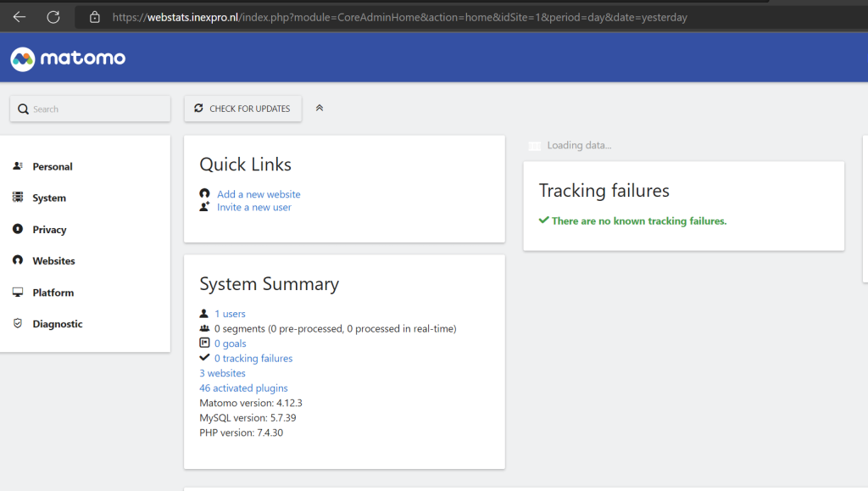Screen dimensions: 868x491
Task: Expand the Websites menu section
Action: [x=53, y=260]
